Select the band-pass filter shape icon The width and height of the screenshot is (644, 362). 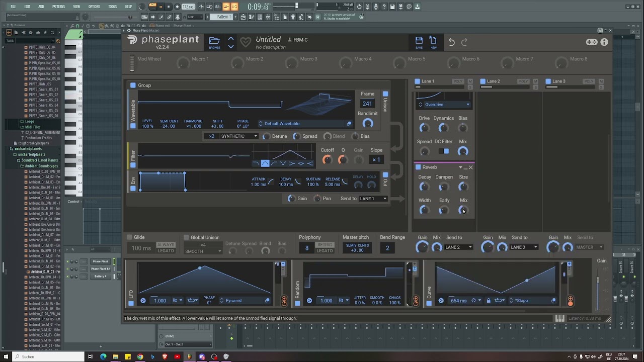coord(265,163)
